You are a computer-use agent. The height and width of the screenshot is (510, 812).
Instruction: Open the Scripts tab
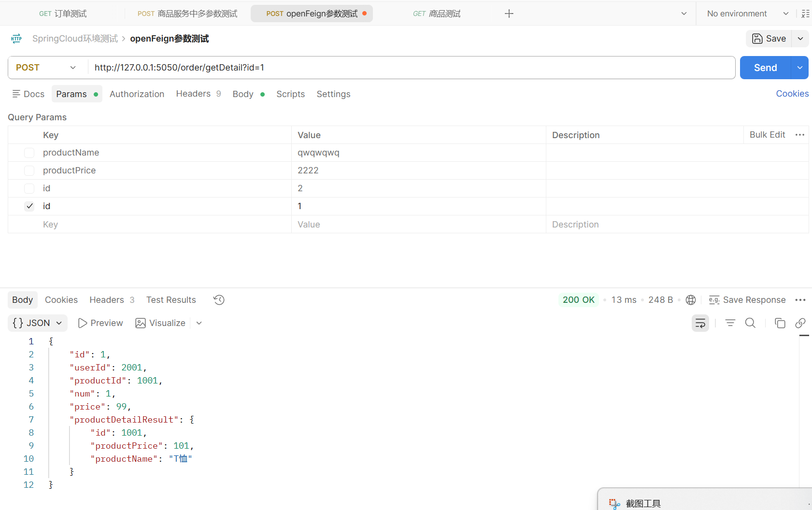[290, 94]
